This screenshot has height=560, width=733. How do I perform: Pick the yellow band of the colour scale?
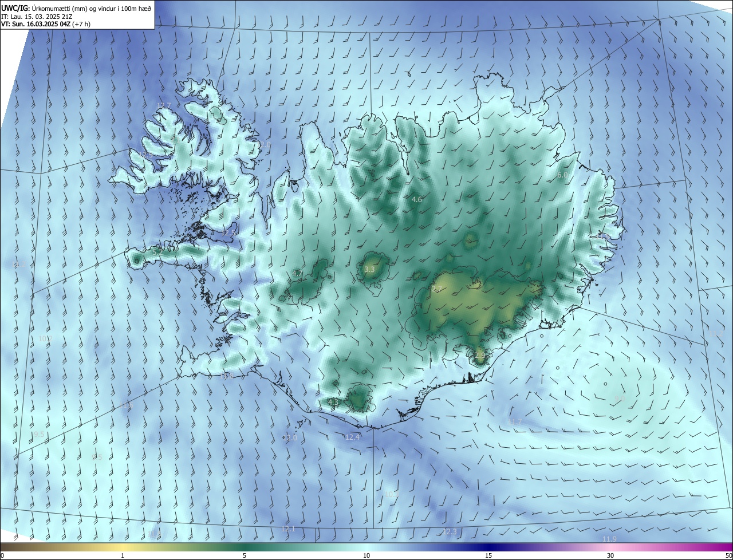point(123,547)
